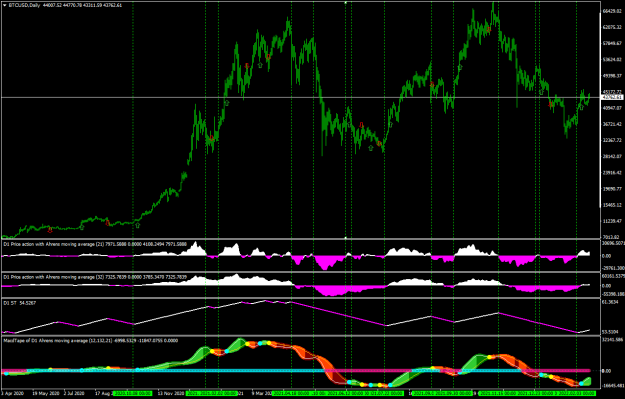This screenshot has height=399, width=625.
Task: Click the current price label 43762.61
Action: tap(612, 97)
